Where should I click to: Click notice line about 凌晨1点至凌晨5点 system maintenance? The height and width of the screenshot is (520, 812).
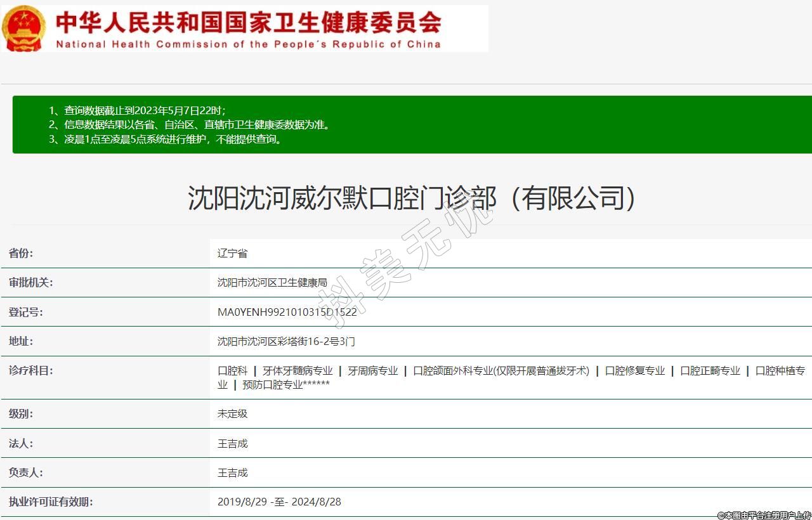click(x=166, y=140)
